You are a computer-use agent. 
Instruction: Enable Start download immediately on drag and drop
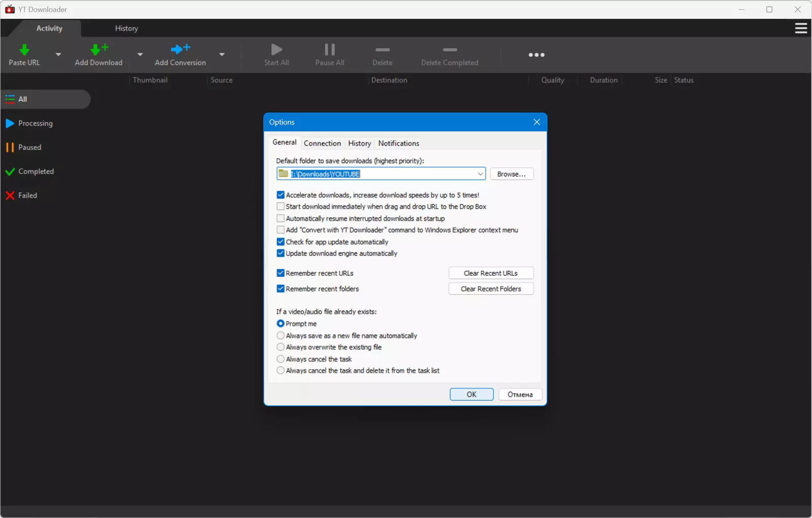tap(280, 207)
